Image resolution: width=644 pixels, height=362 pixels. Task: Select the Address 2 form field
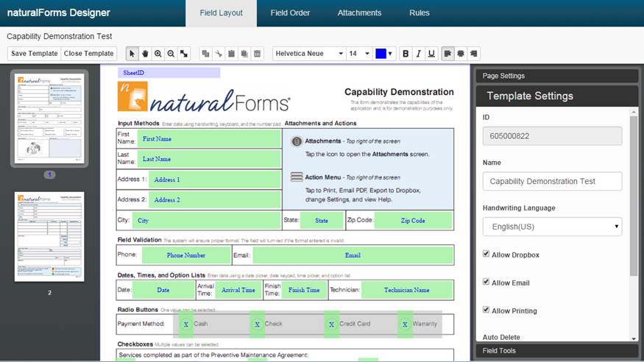tap(215, 200)
